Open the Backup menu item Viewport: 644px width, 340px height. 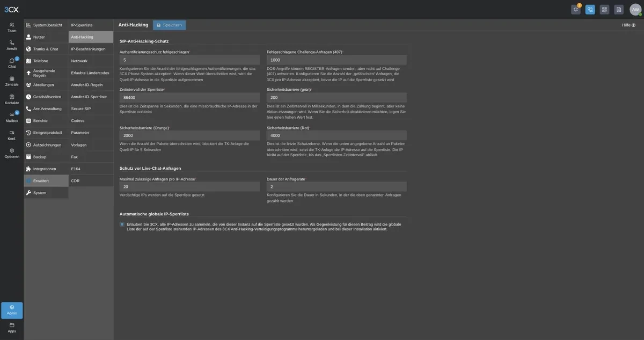[x=46, y=157]
